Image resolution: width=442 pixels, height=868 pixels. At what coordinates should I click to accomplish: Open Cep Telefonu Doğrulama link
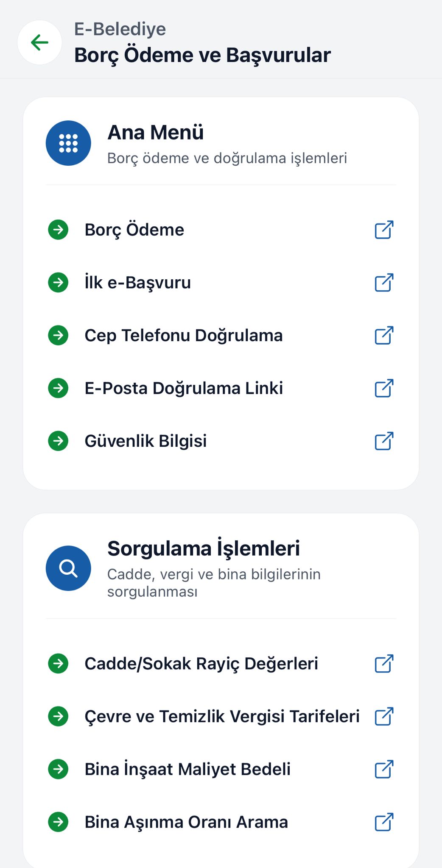(184, 335)
